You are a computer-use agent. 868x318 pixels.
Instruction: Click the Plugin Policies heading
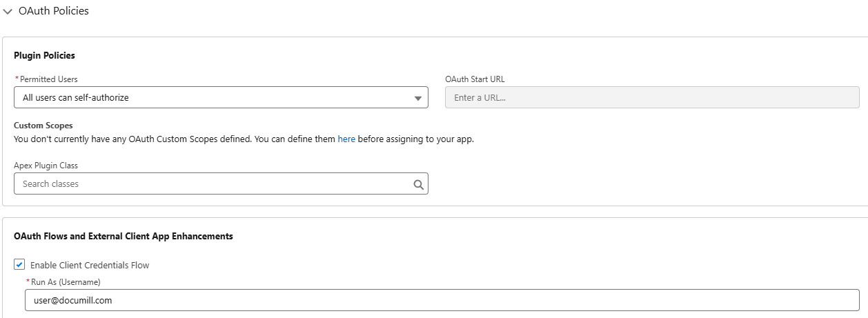click(x=44, y=55)
